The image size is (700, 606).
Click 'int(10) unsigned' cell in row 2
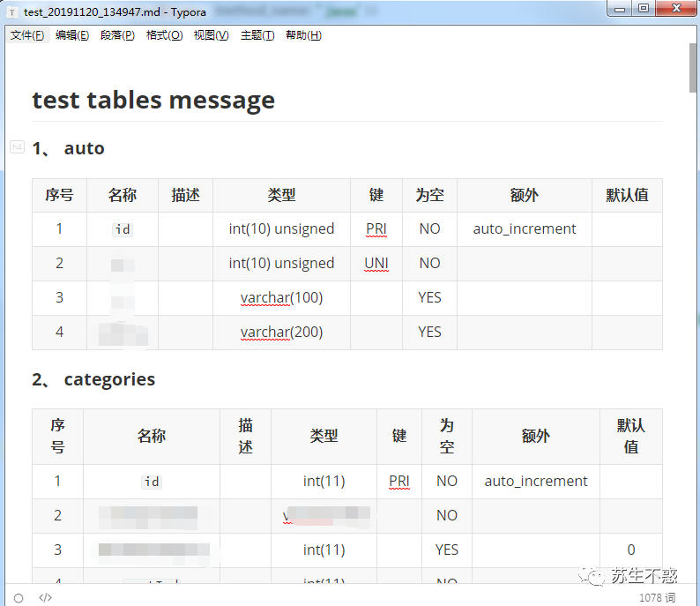(282, 264)
